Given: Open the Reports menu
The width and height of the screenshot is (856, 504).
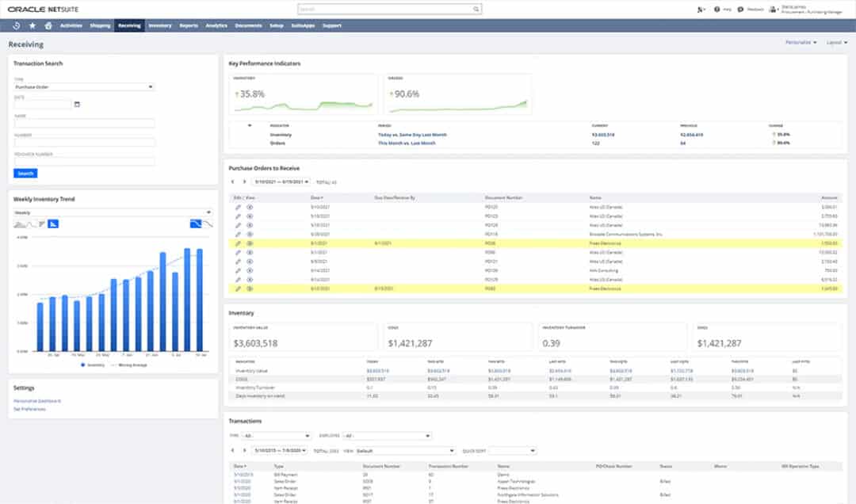Looking at the screenshot, I should tap(189, 25).
